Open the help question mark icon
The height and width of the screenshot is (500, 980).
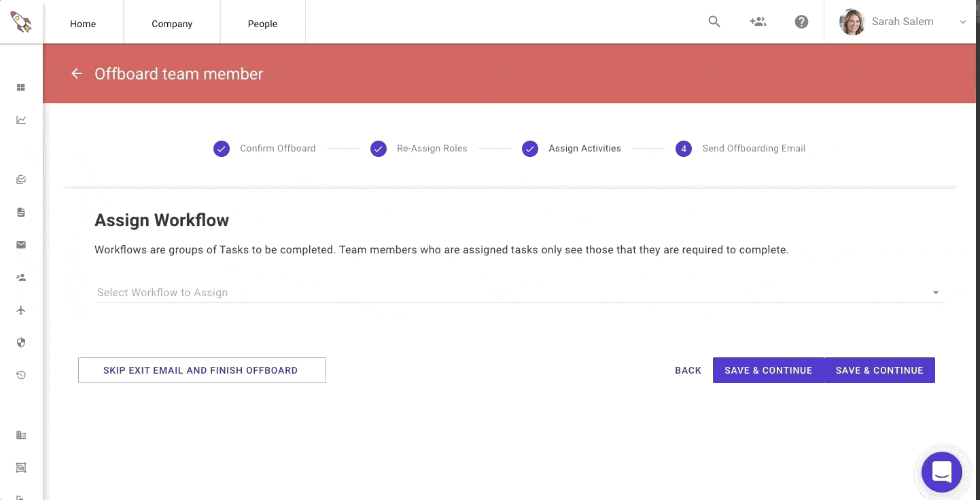pyautogui.click(x=801, y=22)
